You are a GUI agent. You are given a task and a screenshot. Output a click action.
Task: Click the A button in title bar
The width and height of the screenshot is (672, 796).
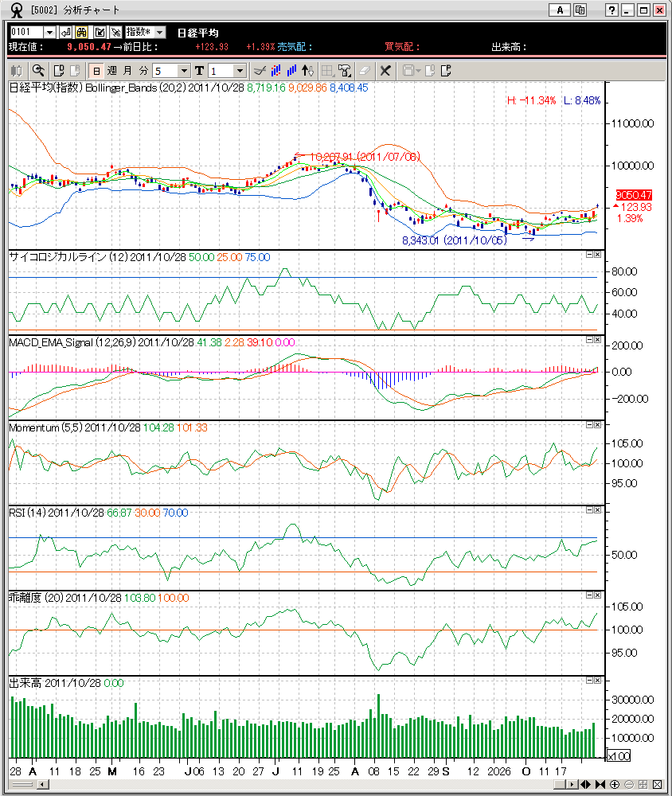(560, 10)
